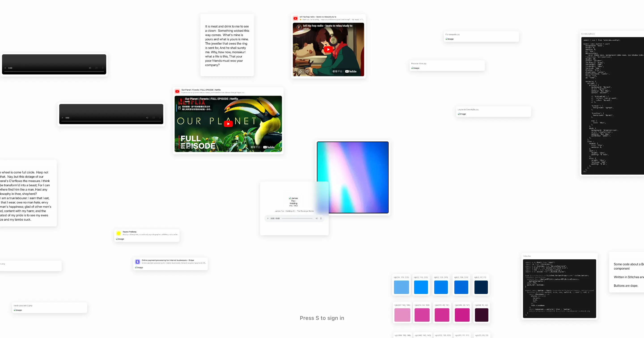Click title overlay in Our Planet video
This screenshot has width=644, height=338.
(212, 99)
